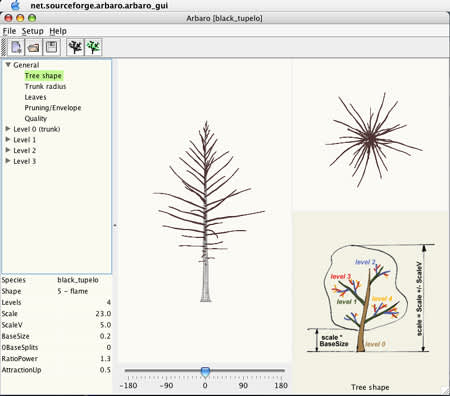The height and width of the screenshot is (396, 450).
Task: Expand the Level 0 (trunk) node
Action: [x=8, y=129]
